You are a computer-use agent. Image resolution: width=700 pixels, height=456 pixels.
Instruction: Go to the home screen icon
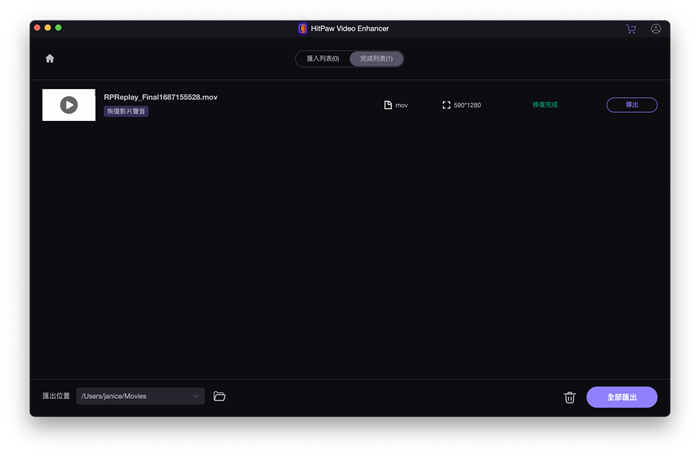[x=50, y=58]
